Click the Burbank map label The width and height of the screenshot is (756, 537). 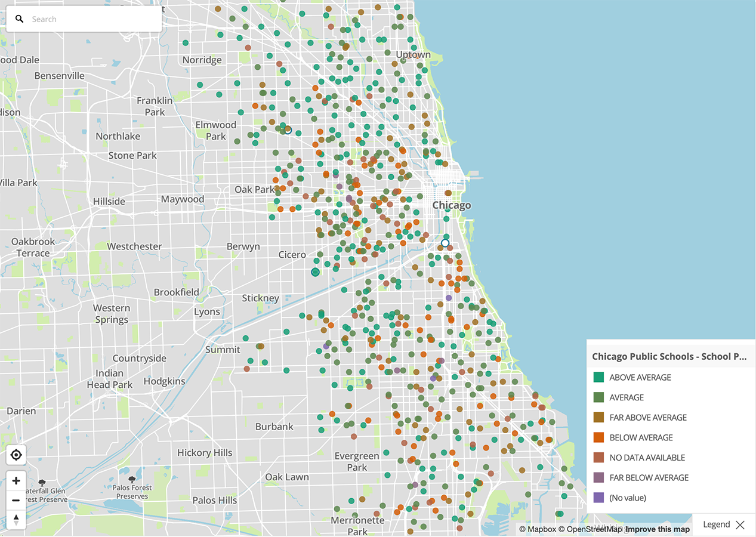click(274, 427)
